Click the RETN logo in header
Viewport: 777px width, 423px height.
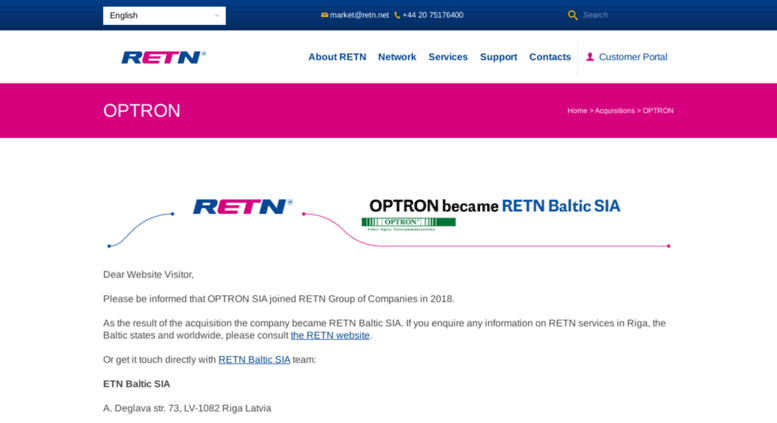tap(164, 57)
